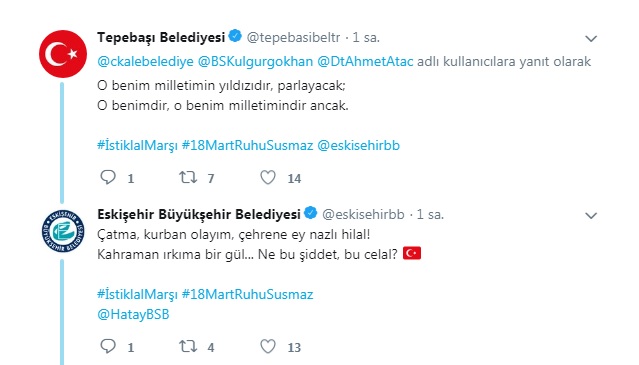Image resolution: width=639 pixels, height=365 pixels.
Task: Reply to the Tepebaşı Belediyesi tweet
Action: point(108,177)
